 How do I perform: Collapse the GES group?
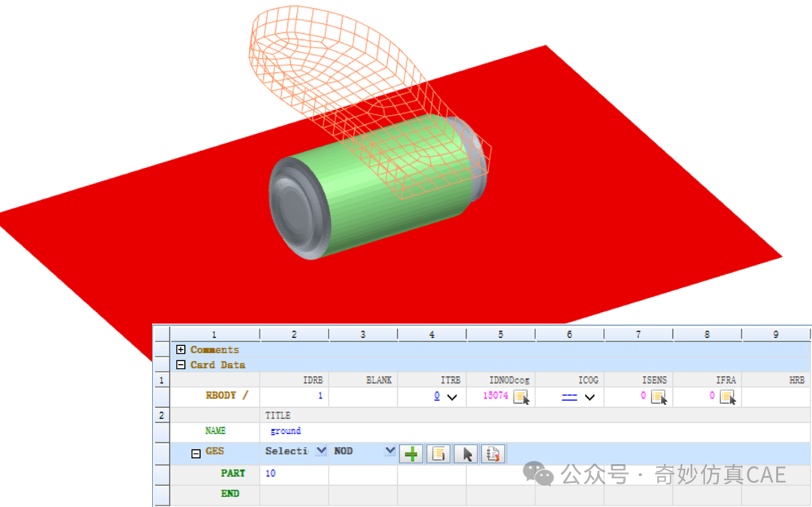click(x=195, y=454)
